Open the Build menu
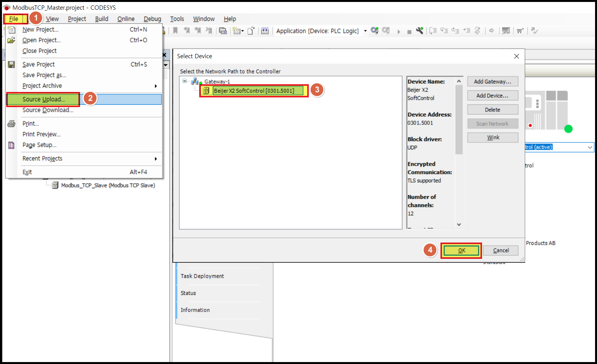The width and height of the screenshot is (597, 364). tap(102, 19)
